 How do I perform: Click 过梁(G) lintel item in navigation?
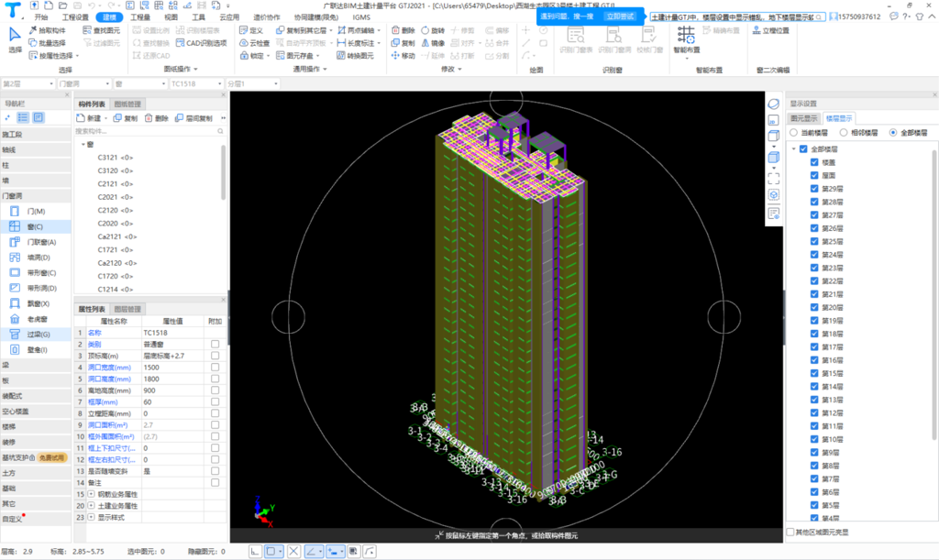pos(37,335)
